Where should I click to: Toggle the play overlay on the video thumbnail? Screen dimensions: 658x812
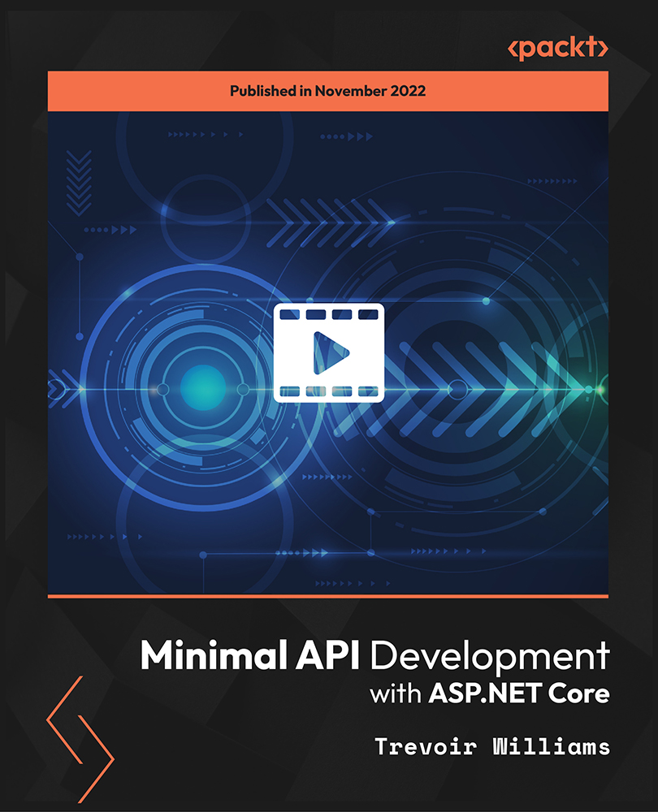(x=328, y=351)
